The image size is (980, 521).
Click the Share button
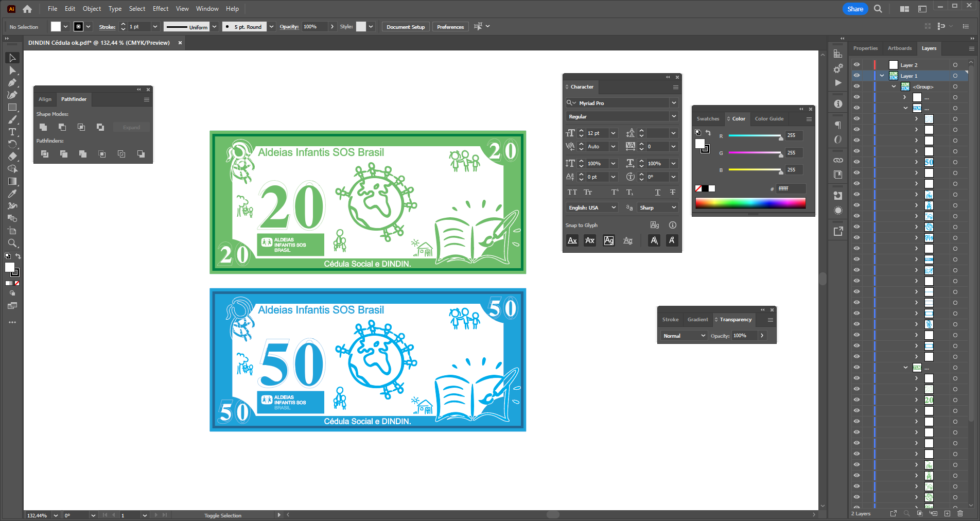point(855,9)
